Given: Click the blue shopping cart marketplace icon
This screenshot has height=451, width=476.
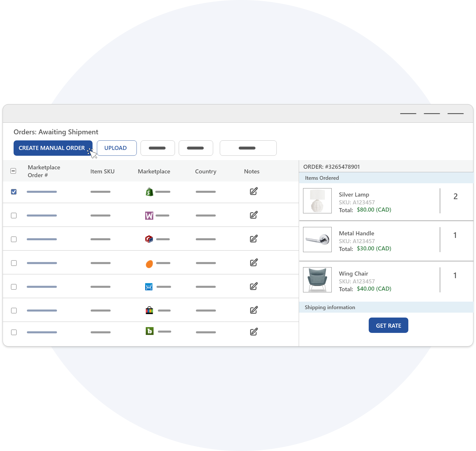Looking at the screenshot, I should (x=149, y=287).
